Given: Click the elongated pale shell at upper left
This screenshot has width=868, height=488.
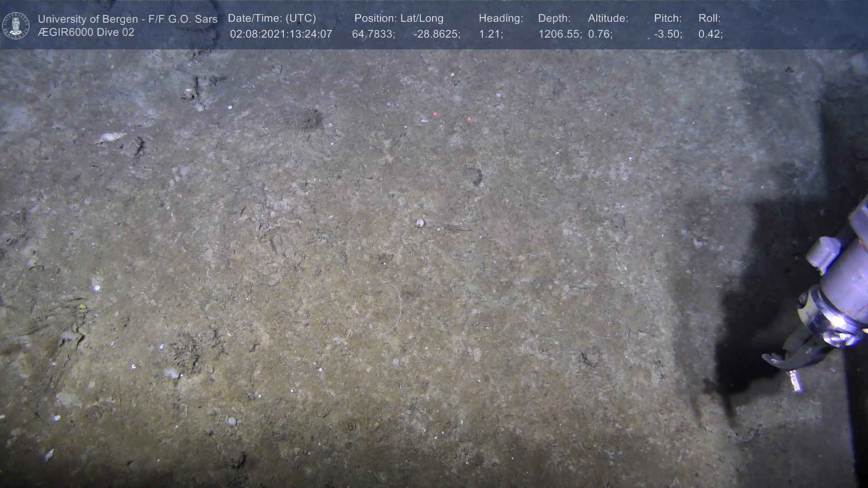Looking at the screenshot, I should (111, 137).
